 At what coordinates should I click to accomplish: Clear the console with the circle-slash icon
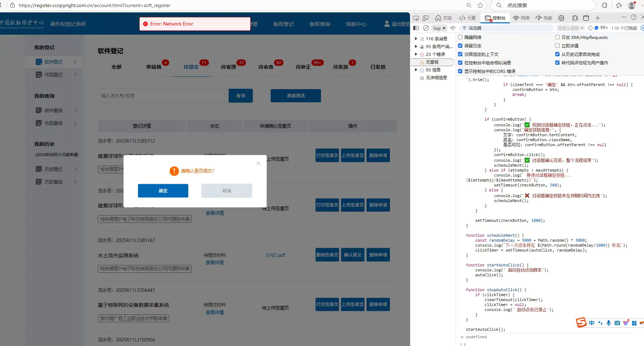[426, 28]
